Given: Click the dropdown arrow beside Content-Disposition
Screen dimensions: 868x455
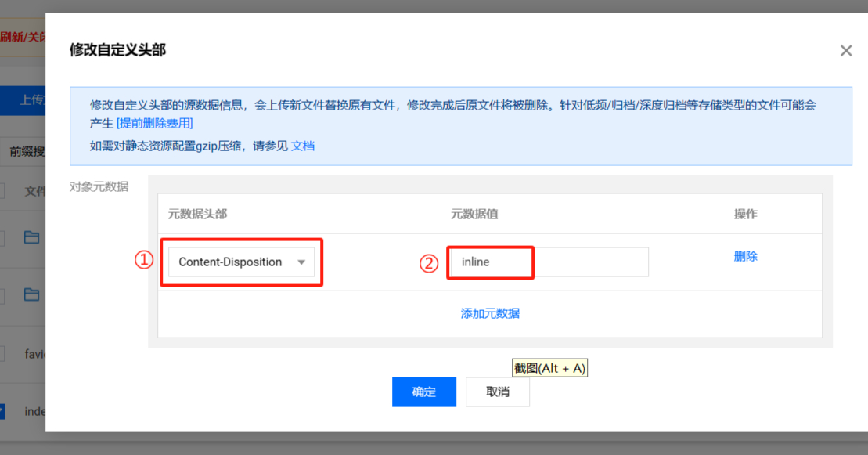Looking at the screenshot, I should (x=301, y=262).
